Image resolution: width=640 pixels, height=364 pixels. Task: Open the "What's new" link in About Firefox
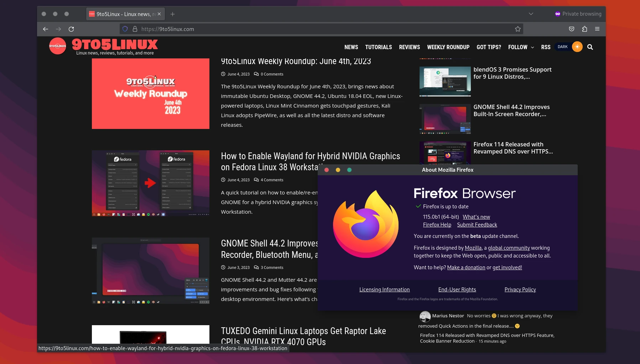click(476, 217)
